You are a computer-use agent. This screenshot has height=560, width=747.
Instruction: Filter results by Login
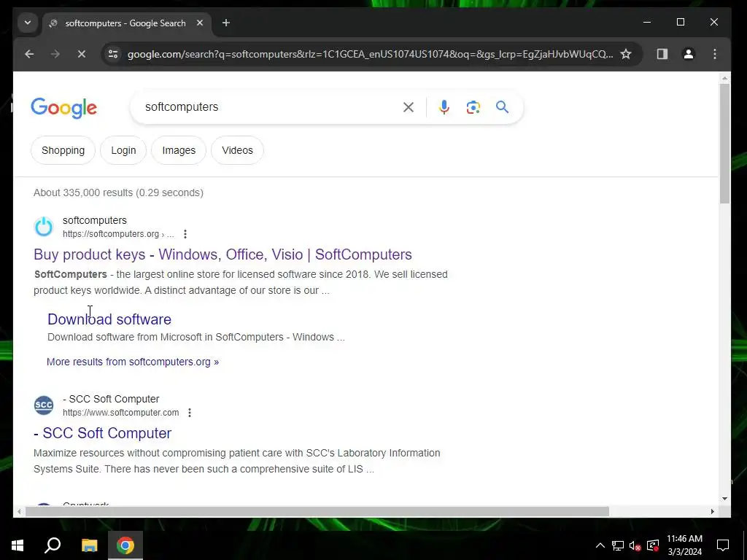click(x=123, y=150)
